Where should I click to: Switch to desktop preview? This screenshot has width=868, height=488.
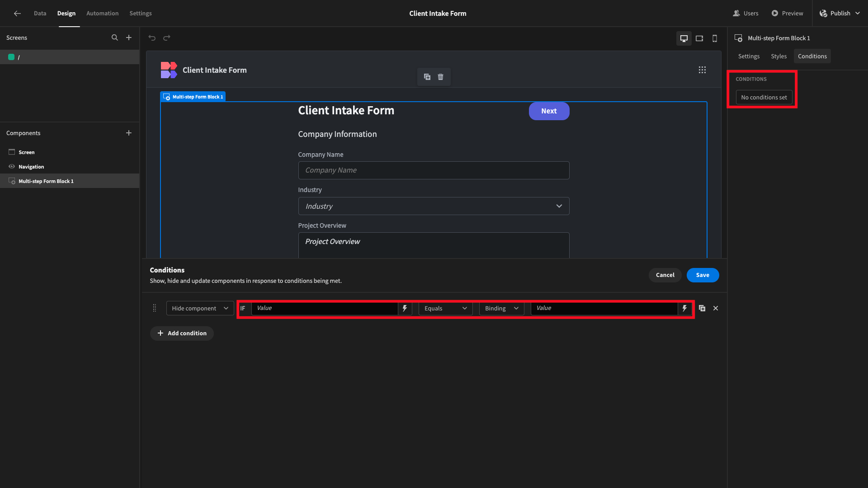(684, 38)
